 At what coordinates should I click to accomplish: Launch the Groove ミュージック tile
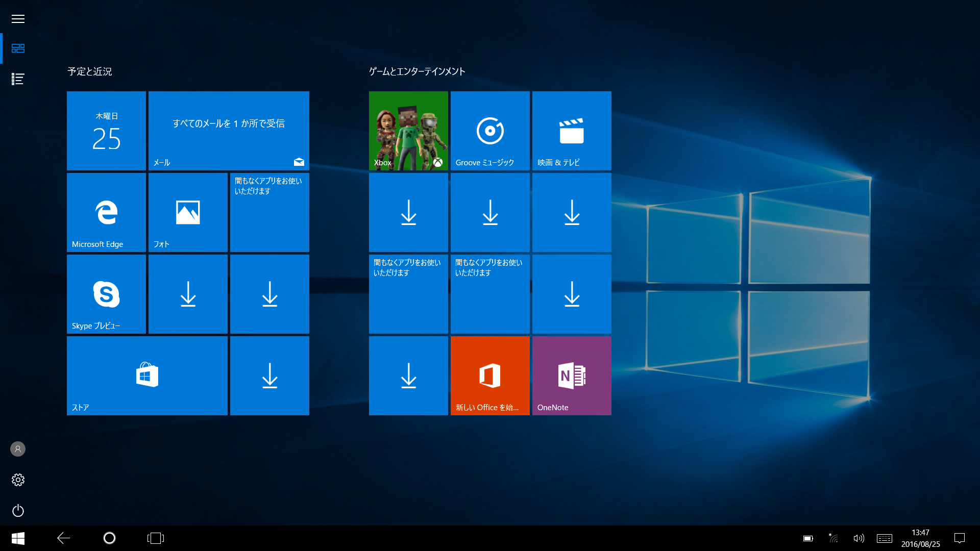pyautogui.click(x=490, y=131)
